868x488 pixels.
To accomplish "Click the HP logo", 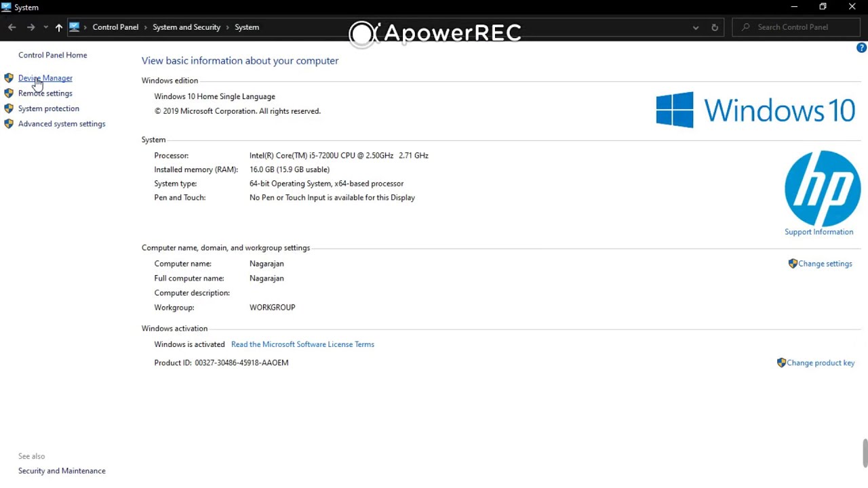I will pyautogui.click(x=822, y=188).
